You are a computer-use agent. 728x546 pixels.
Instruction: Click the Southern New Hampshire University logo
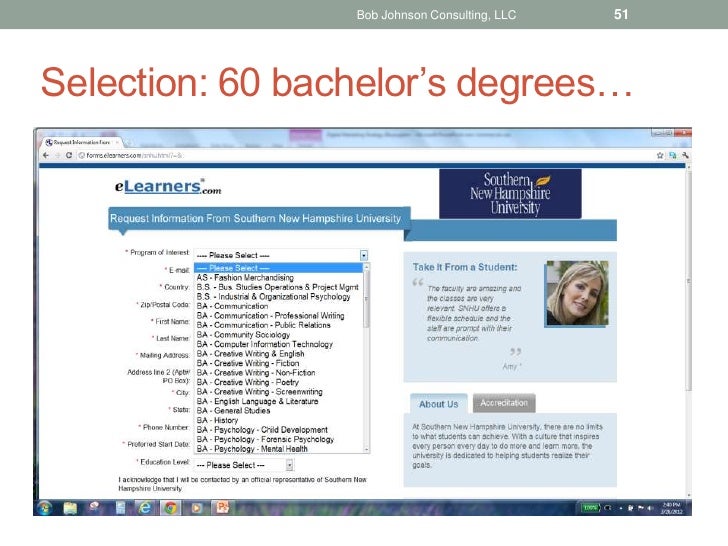pyautogui.click(x=510, y=193)
